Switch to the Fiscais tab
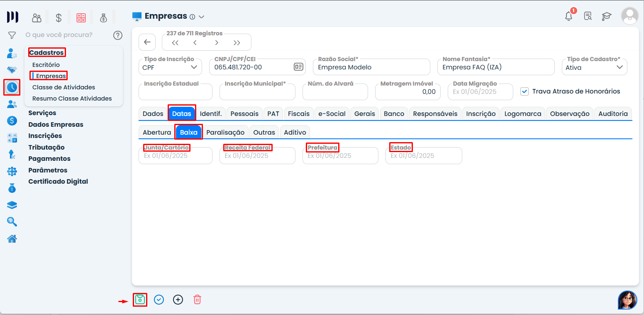Screen dimensions: 644x315 click(x=299, y=113)
